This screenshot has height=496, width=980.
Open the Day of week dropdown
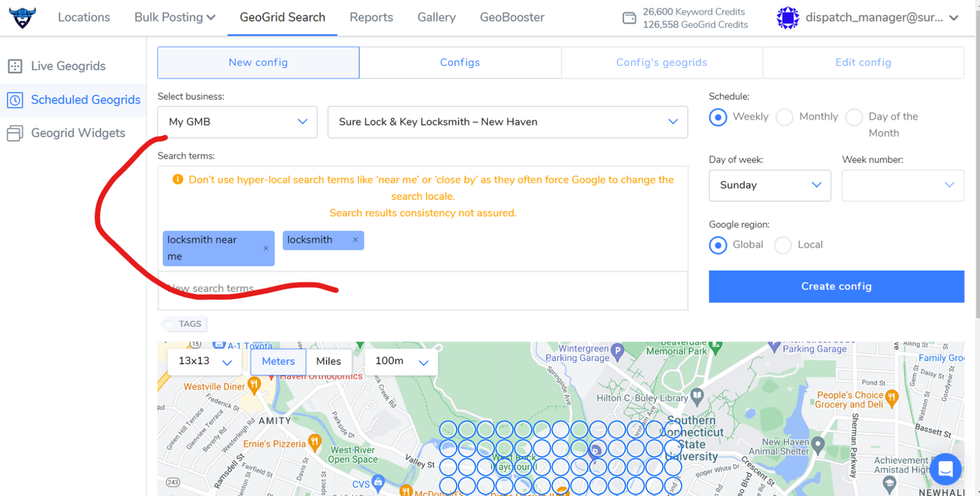point(769,185)
